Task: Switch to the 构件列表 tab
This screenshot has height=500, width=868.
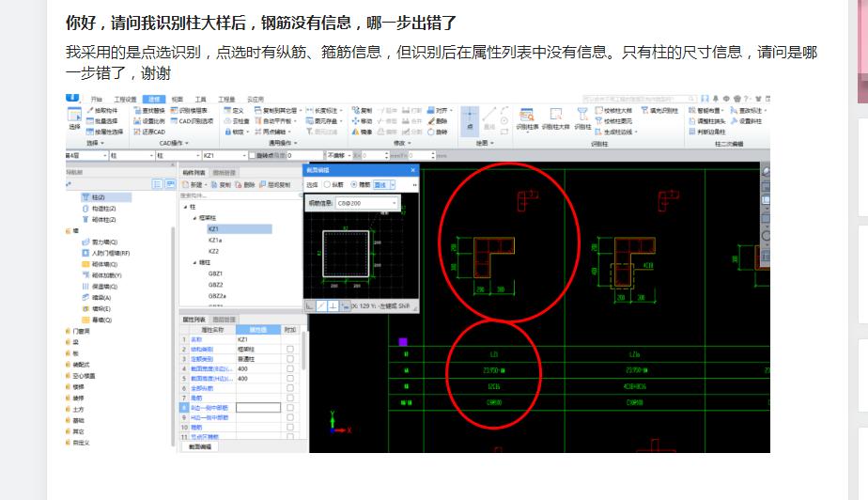Action: tap(194, 173)
